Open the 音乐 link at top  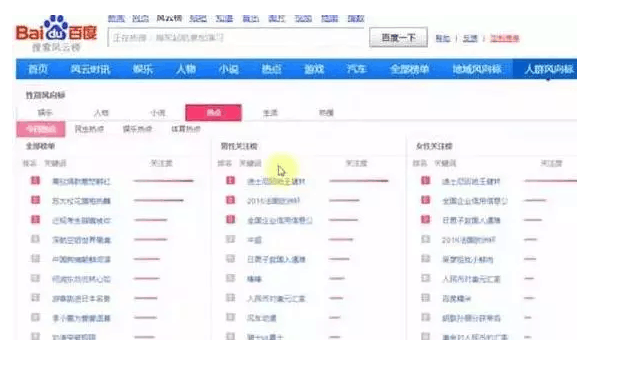[251, 18]
